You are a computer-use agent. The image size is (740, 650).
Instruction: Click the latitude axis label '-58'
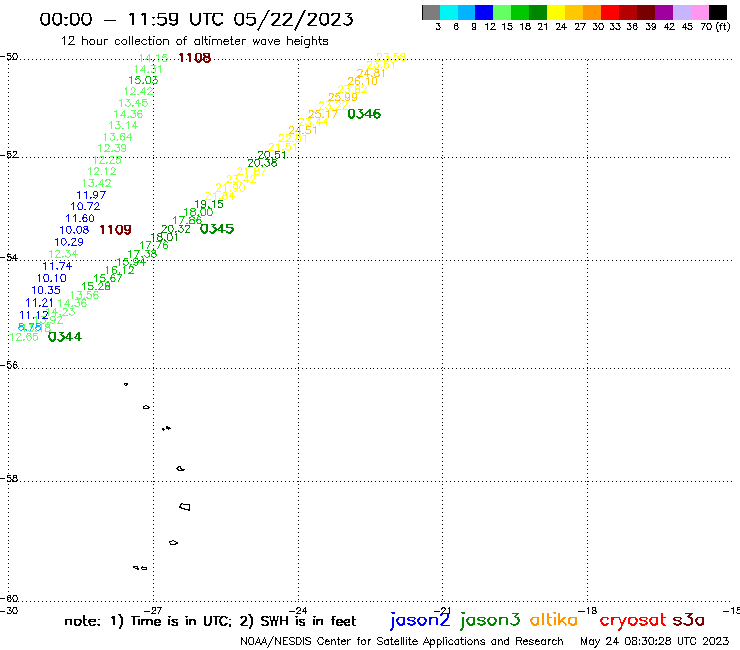(x=9, y=478)
